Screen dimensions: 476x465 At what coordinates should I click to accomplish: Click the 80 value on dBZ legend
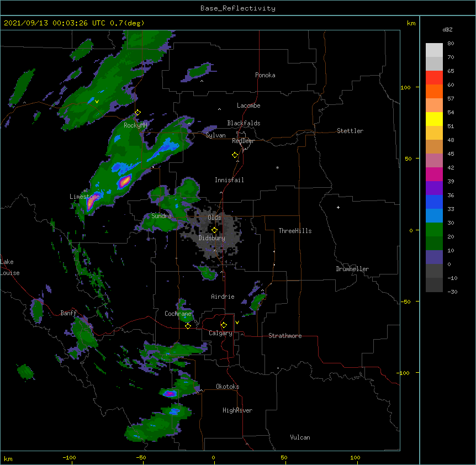pyautogui.click(x=451, y=44)
